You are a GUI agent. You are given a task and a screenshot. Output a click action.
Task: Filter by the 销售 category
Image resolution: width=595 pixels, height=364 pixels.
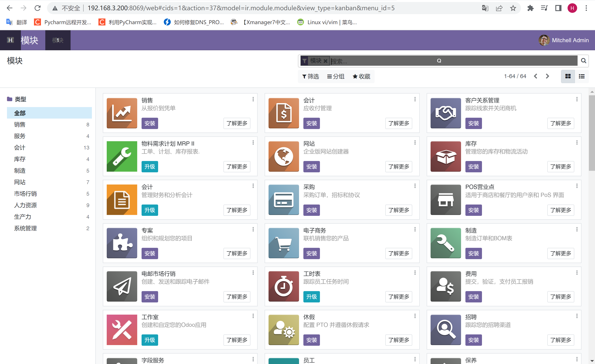click(x=49, y=124)
